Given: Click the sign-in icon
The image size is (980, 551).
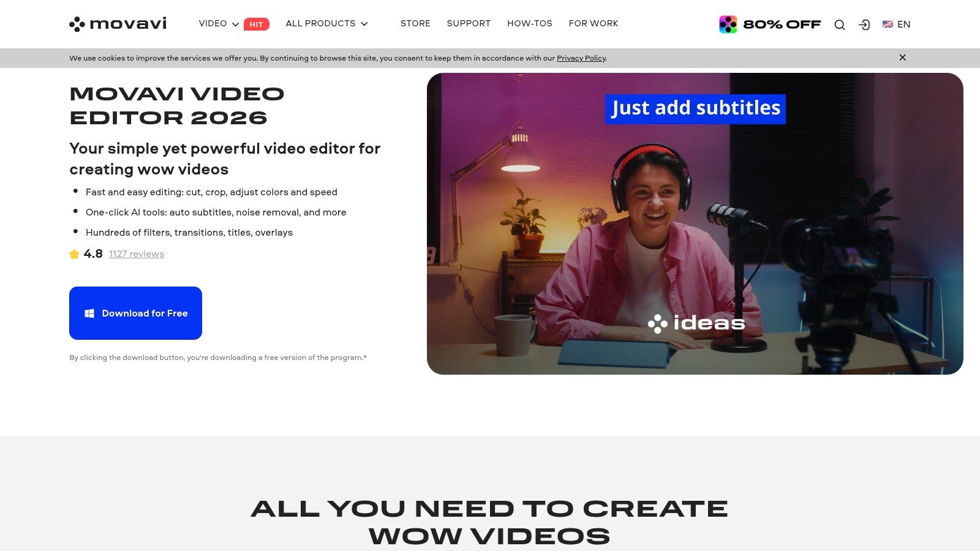Looking at the screenshot, I should [864, 24].
